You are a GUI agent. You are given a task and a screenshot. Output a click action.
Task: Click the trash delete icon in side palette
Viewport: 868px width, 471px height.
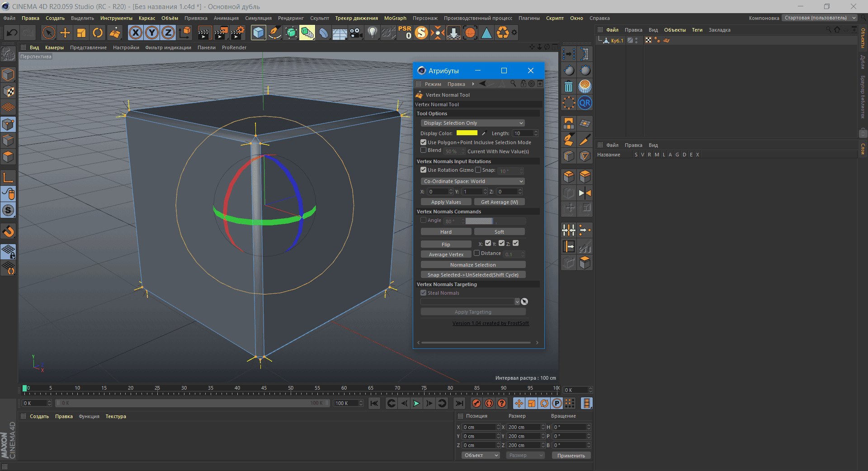(x=569, y=86)
